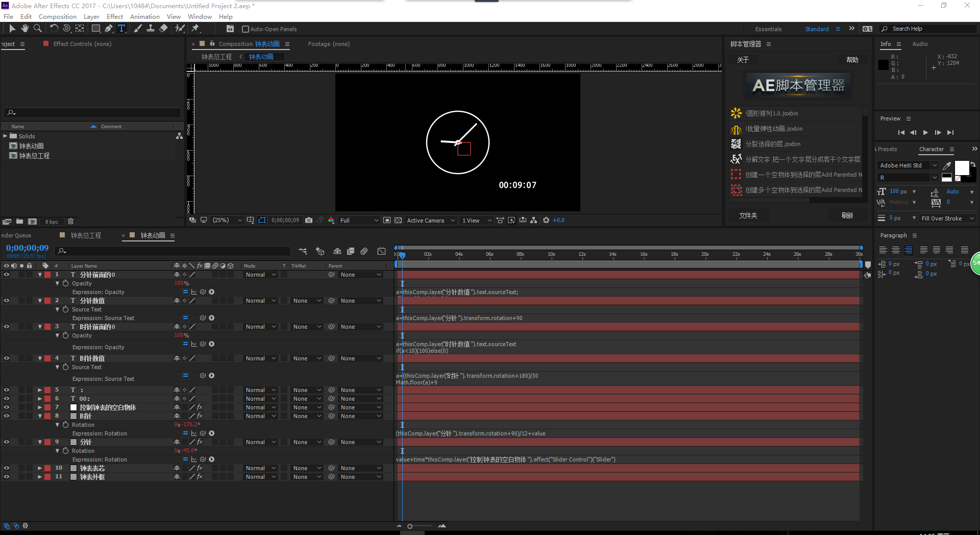
Task: Toggle visibility of 控制钟表的空白物体 layer
Action: (x=7, y=407)
